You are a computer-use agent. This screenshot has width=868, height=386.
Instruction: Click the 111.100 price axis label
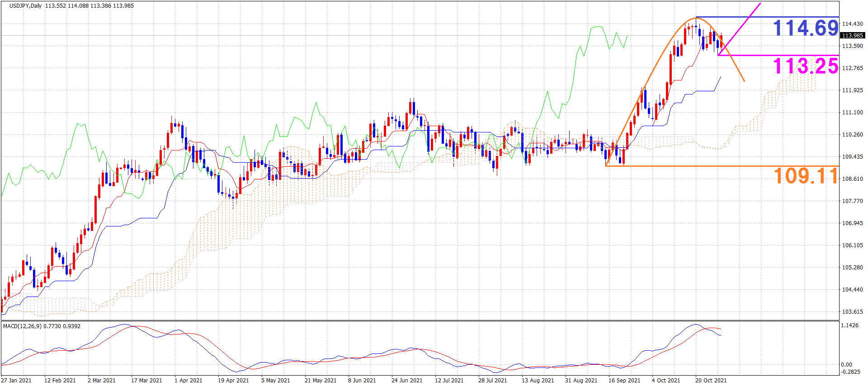point(852,113)
